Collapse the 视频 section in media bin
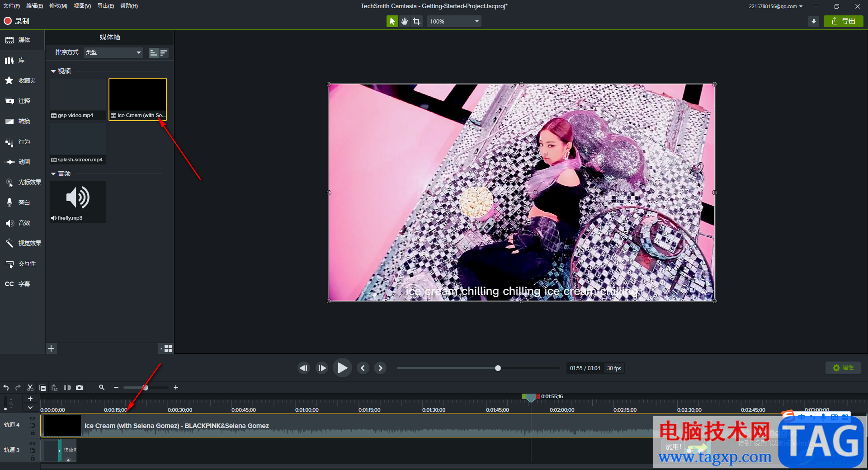The height and width of the screenshot is (470, 868). 53,71
